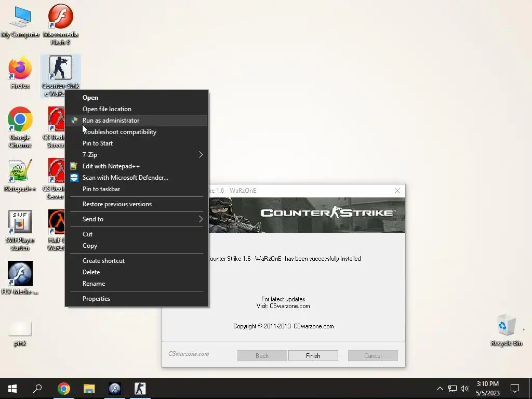Choose Delete from the context menu
Image resolution: width=532 pixels, height=399 pixels.
[137, 272]
